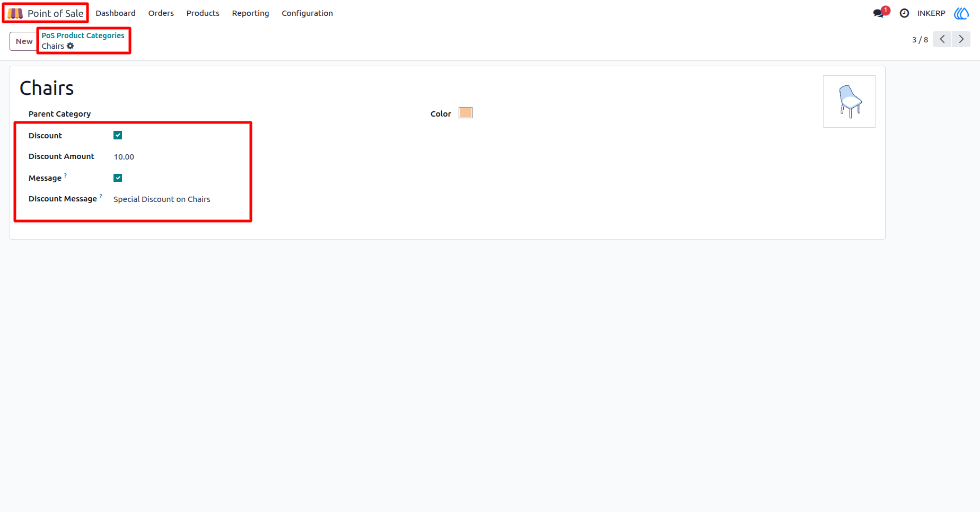Open the Products menu
Image resolution: width=980 pixels, height=512 pixels.
(203, 13)
